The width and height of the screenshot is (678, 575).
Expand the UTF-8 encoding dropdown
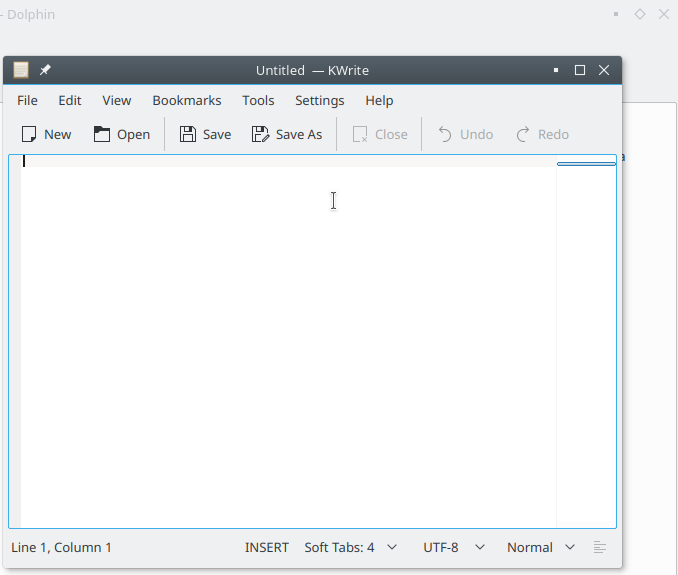pyautogui.click(x=454, y=547)
